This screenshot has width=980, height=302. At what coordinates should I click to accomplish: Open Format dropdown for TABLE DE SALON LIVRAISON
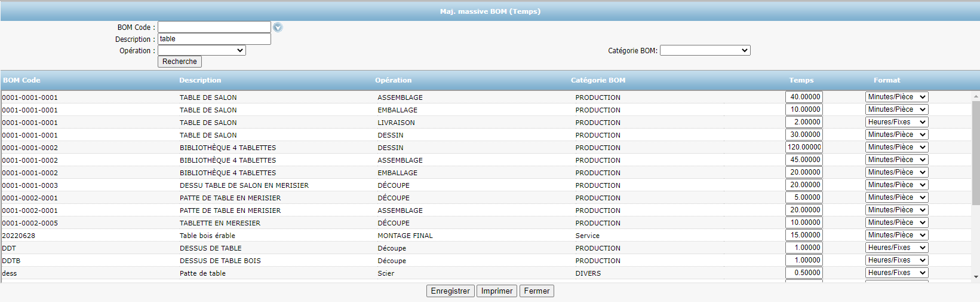coord(896,122)
